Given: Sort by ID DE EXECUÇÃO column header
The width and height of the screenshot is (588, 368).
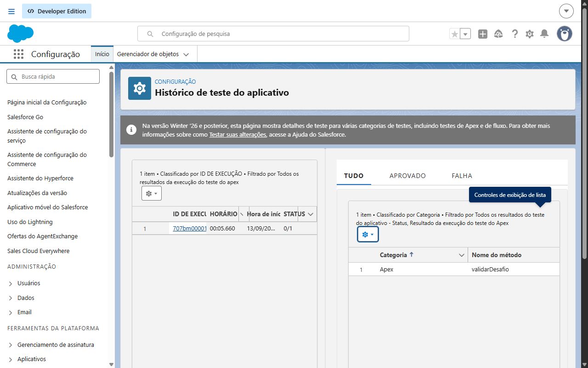Looking at the screenshot, I should [x=189, y=214].
